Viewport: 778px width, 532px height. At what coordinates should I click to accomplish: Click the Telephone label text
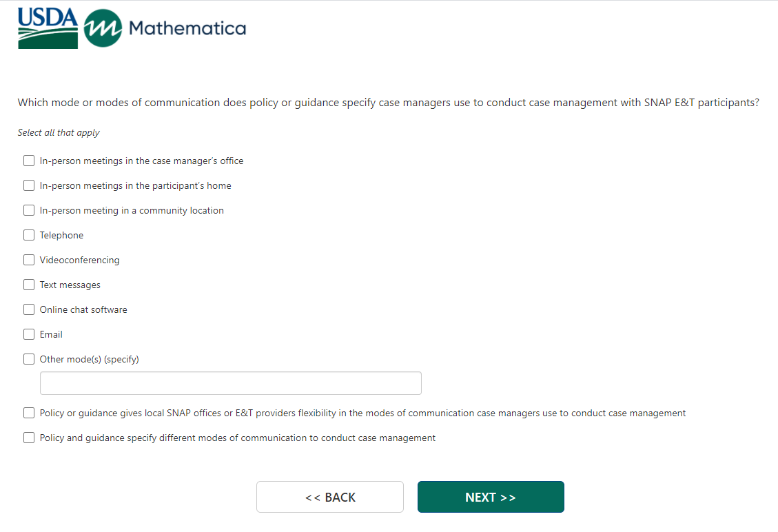pyautogui.click(x=61, y=236)
